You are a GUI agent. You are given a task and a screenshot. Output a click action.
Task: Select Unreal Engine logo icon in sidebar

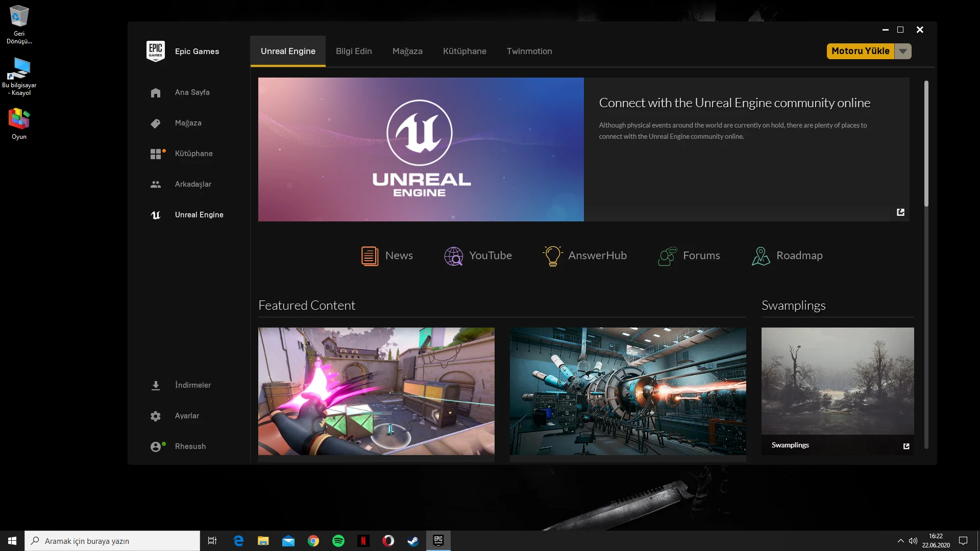pos(156,215)
